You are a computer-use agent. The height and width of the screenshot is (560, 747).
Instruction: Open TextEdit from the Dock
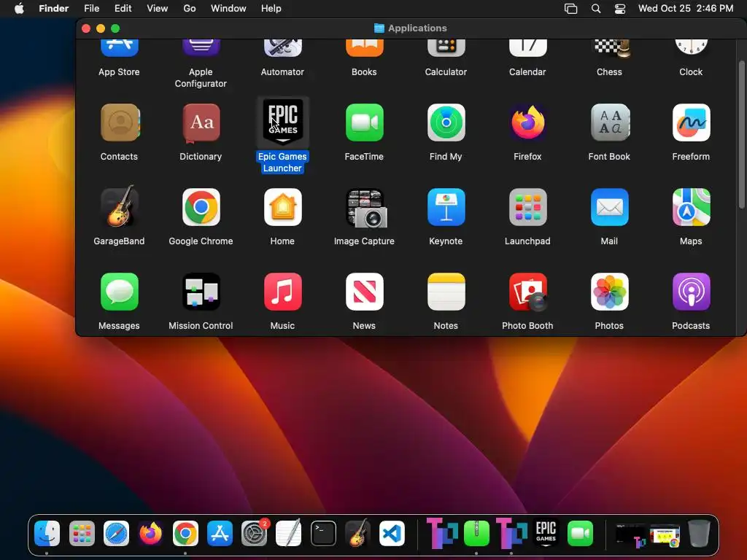tap(289, 533)
